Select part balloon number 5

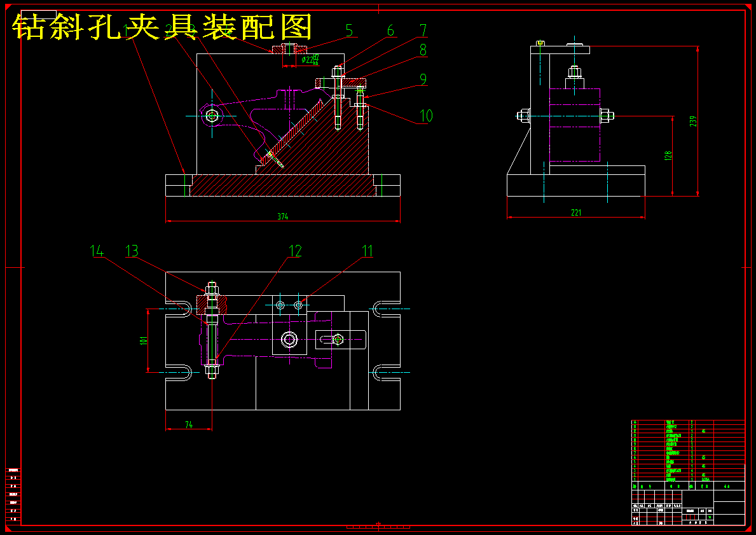(x=350, y=31)
